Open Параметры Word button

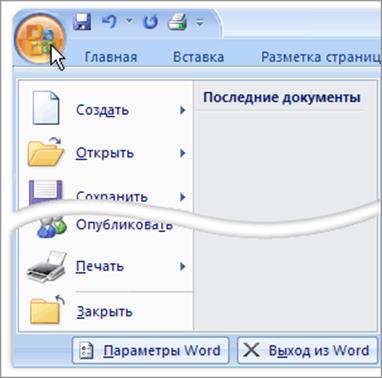click(151, 350)
